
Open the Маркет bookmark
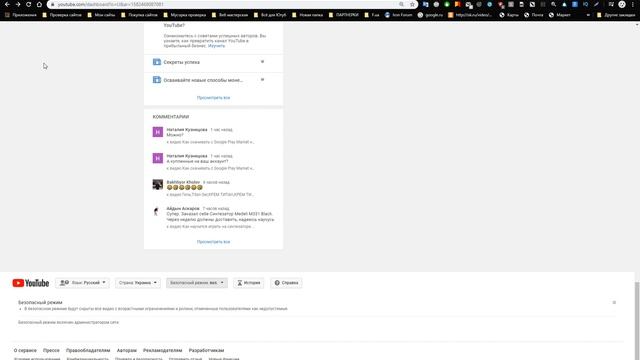560,15
